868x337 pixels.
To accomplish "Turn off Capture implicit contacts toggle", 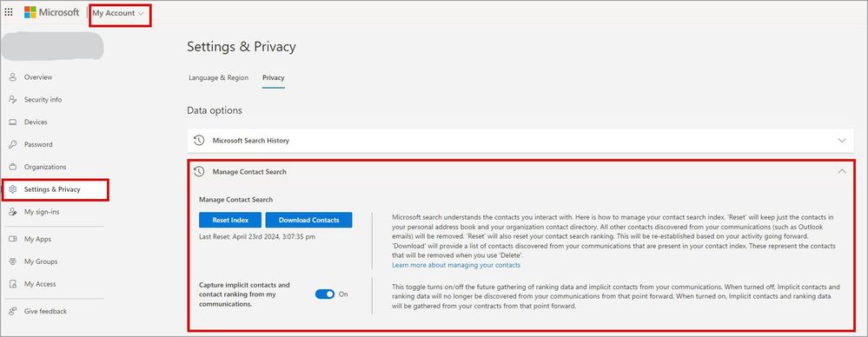I will click(x=325, y=294).
